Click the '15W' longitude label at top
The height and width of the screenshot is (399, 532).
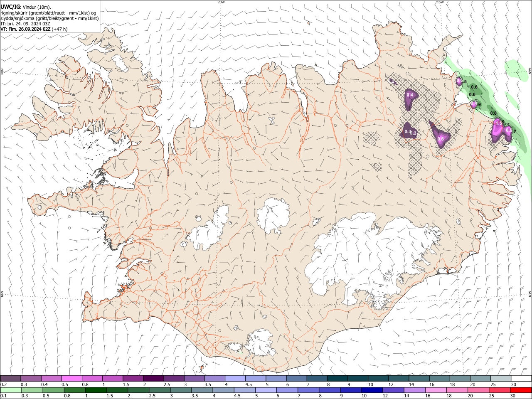440,2
